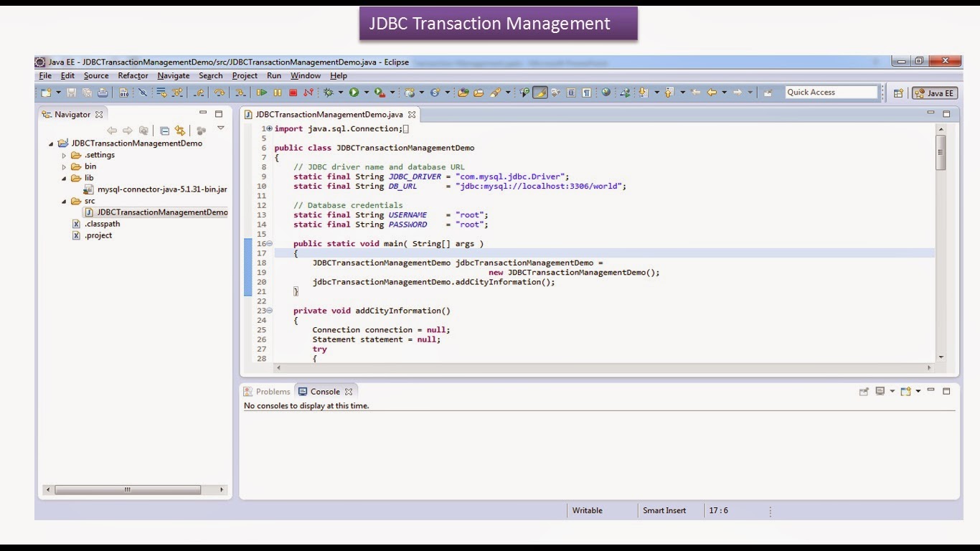The width and height of the screenshot is (980, 551).
Task: Open the Navigator view menu arrow
Action: (220, 129)
